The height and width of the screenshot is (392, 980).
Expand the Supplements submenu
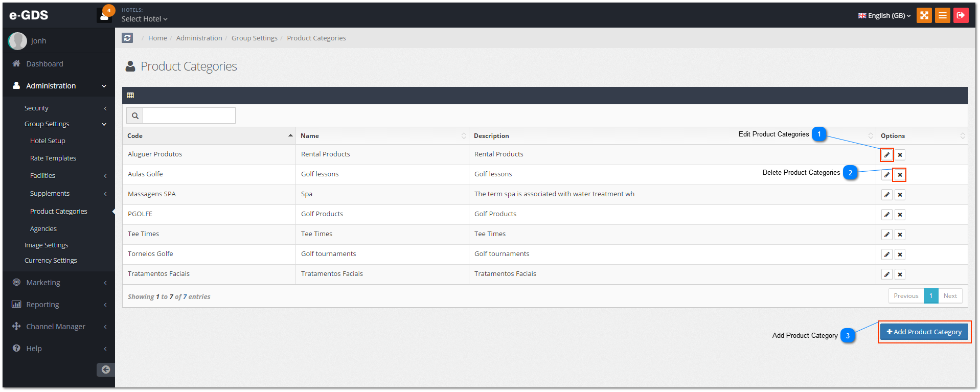[59, 194]
